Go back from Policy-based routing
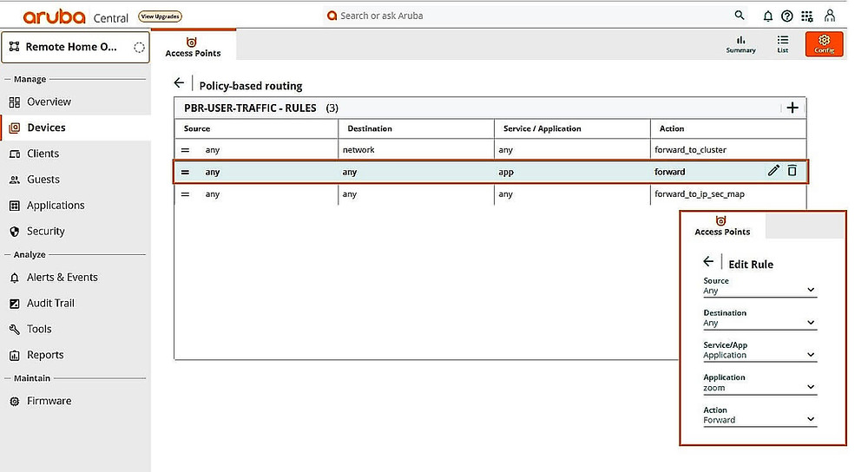This screenshot has width=868, height=472. point(179,83)
